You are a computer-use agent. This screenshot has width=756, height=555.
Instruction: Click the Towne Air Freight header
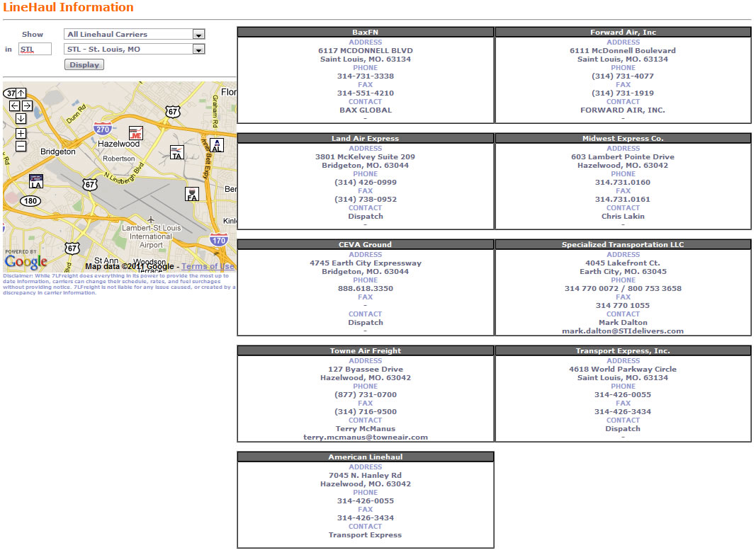(366, 350)
